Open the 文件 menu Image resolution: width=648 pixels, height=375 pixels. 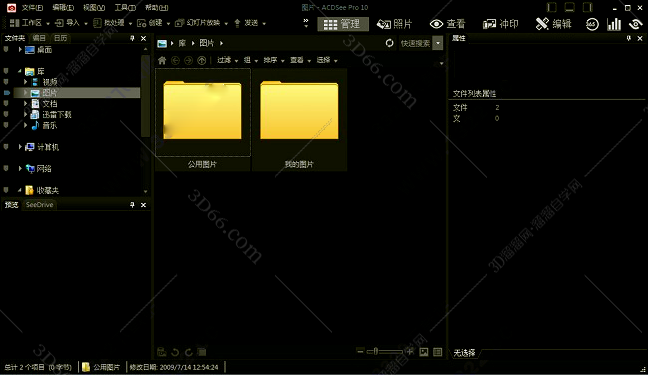click(x=32, y=7)
